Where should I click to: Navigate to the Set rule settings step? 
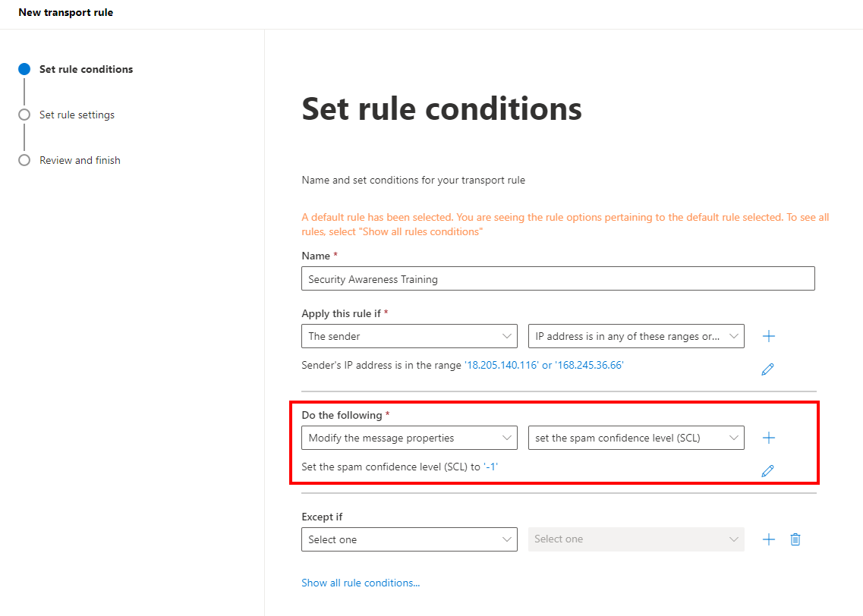tap(77, 115)
